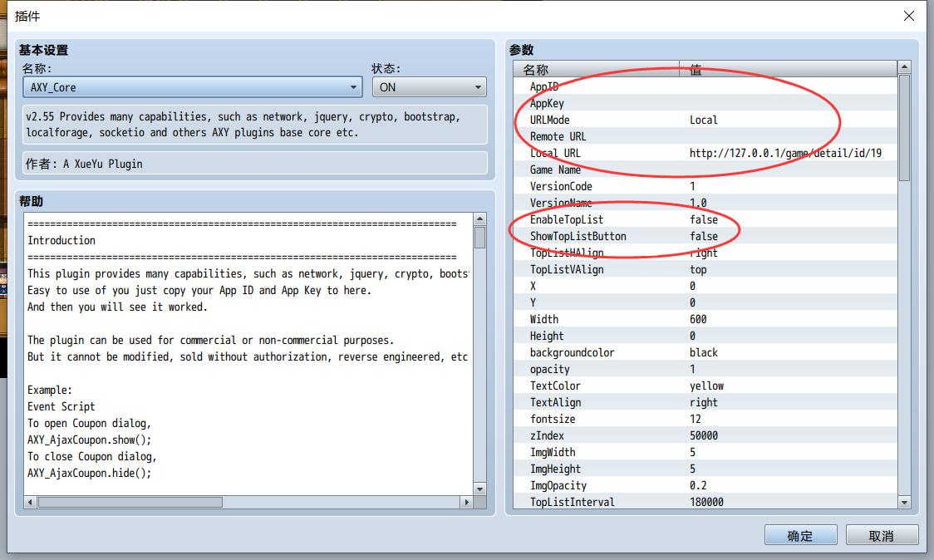Viewport: 934px width, 560px height.
Task: Click the 取消 cancel button
Action: [x=882, y=536]
